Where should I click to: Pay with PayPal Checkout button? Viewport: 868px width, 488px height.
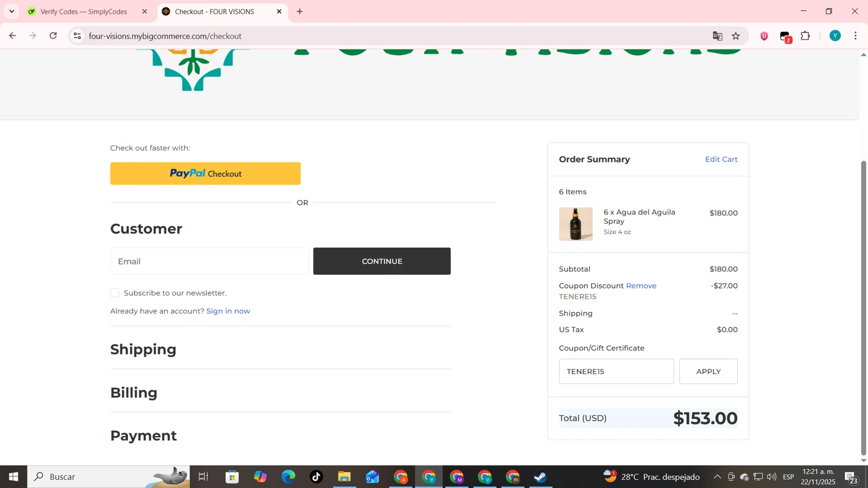(205, 173)
